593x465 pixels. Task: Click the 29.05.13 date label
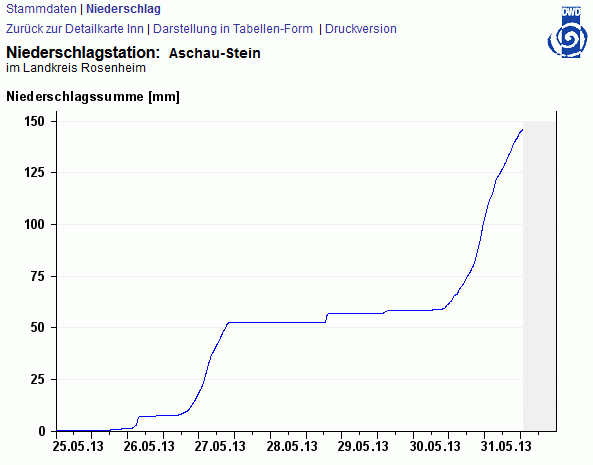click(363, 446)
